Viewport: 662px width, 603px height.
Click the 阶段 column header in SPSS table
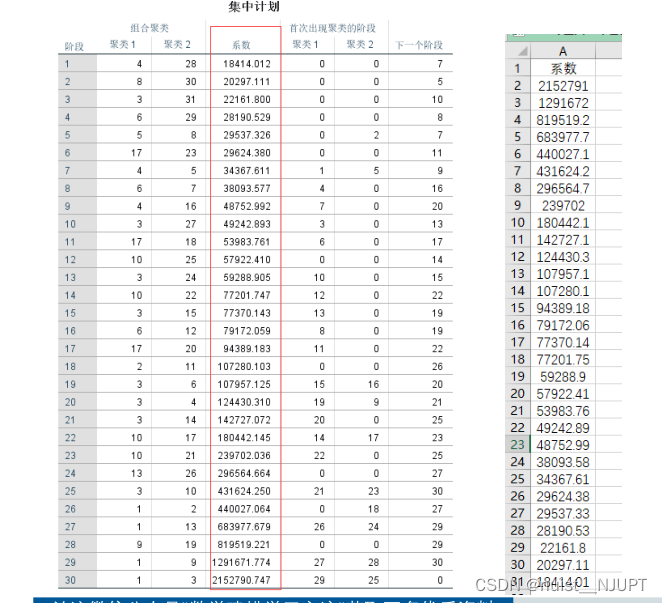pos(74,46)
